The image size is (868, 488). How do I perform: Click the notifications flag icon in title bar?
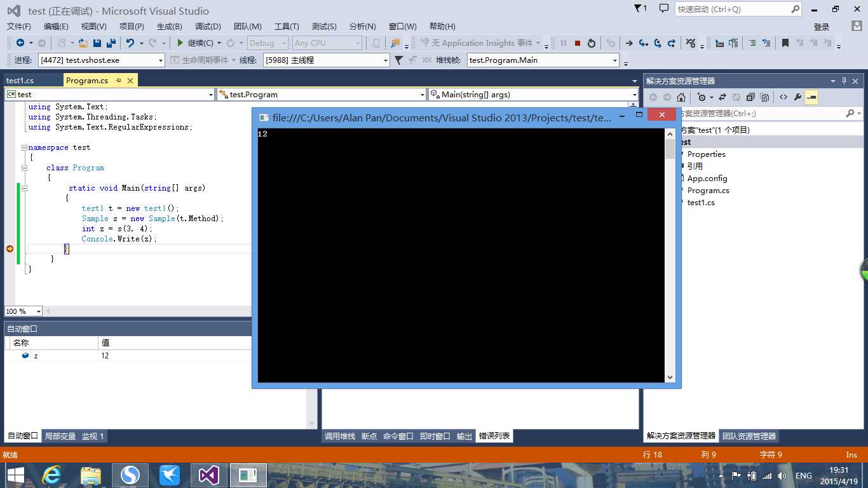point(641,8)
